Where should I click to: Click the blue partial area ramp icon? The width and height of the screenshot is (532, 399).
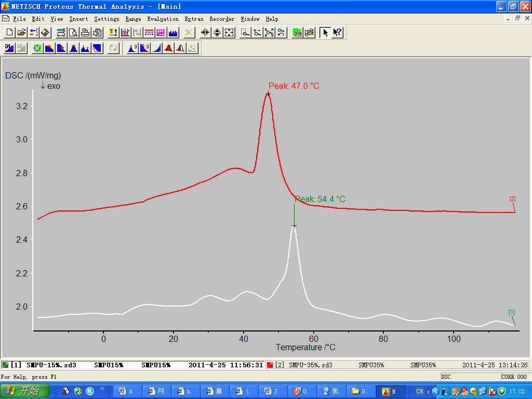coord(156,48)
